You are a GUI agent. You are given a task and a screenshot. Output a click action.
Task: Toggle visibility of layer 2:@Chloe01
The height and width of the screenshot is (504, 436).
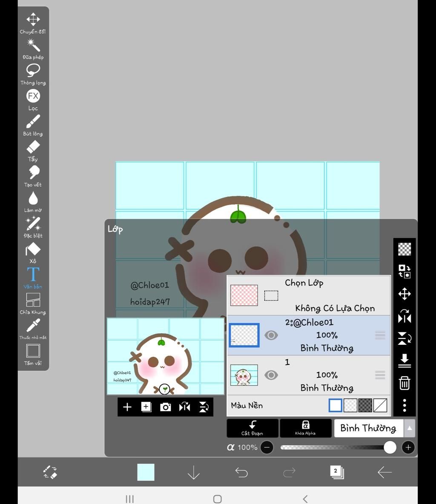(271, 335)
